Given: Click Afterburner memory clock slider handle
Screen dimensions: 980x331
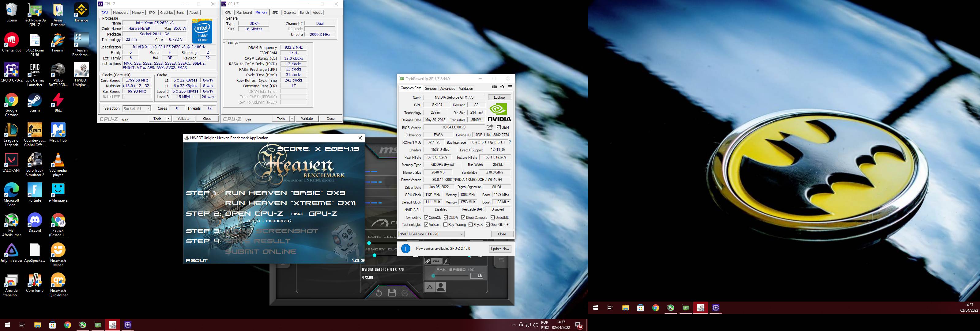Looking at the screenshot, I should coord(375,256).
